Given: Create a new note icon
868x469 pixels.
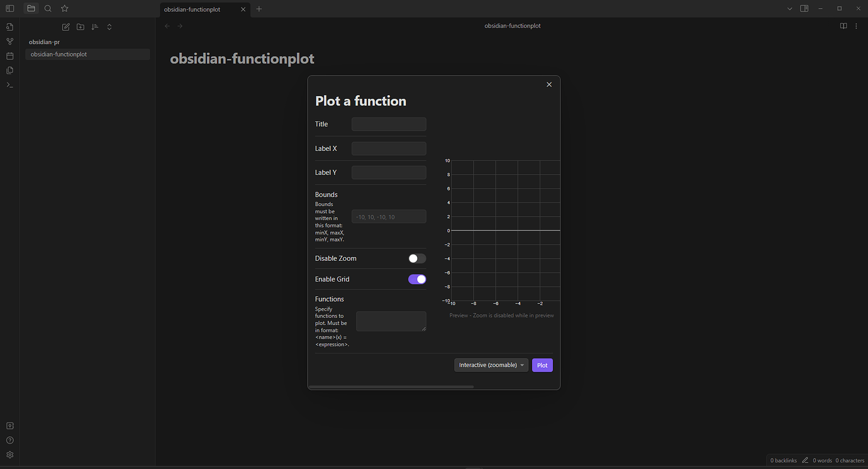Looking at the screenshot, I should (66, 27).
